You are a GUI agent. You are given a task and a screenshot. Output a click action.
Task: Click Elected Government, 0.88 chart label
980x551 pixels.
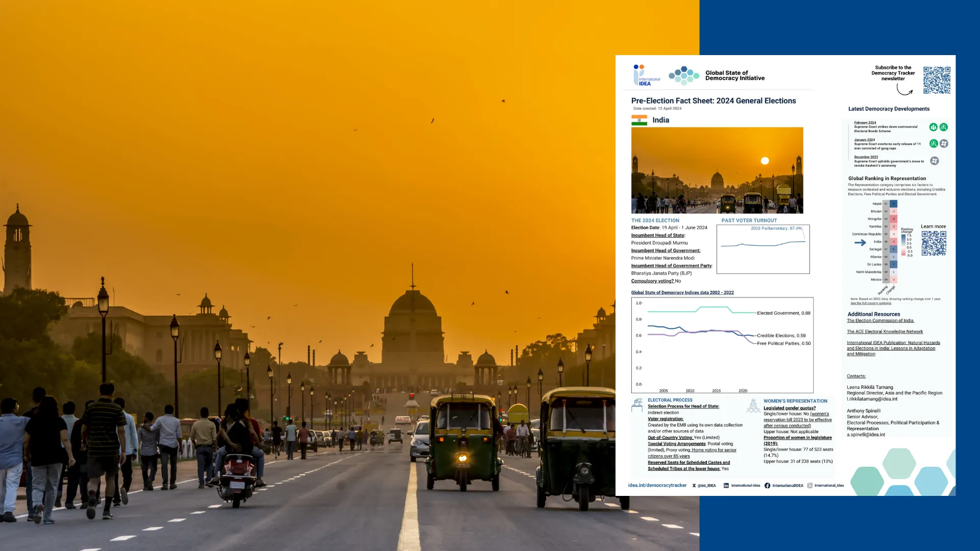[x=783, y=313]
